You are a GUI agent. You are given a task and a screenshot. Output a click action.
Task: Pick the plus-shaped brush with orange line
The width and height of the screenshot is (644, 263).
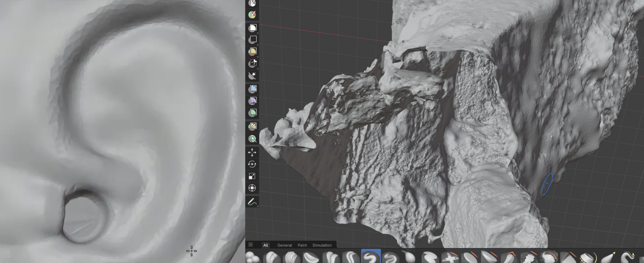450,257
